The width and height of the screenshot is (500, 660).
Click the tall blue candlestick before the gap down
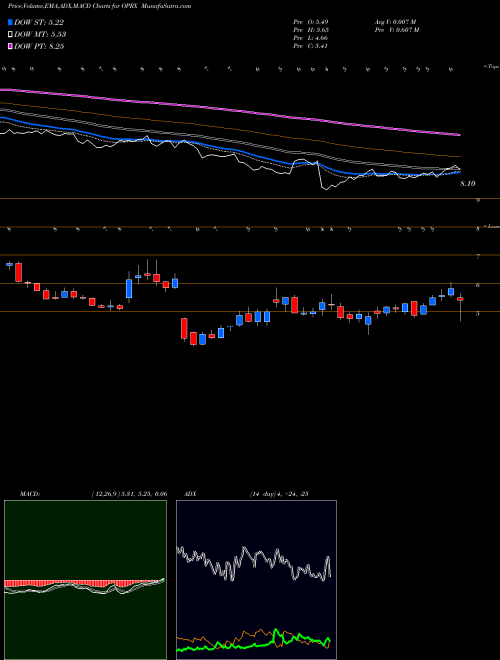pos(129,288)
